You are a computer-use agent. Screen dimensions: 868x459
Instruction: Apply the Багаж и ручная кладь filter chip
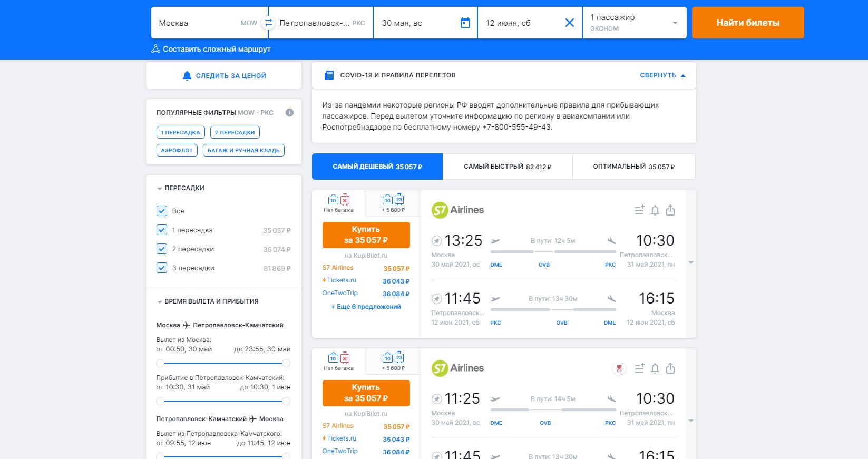click(x=244, y=150)
